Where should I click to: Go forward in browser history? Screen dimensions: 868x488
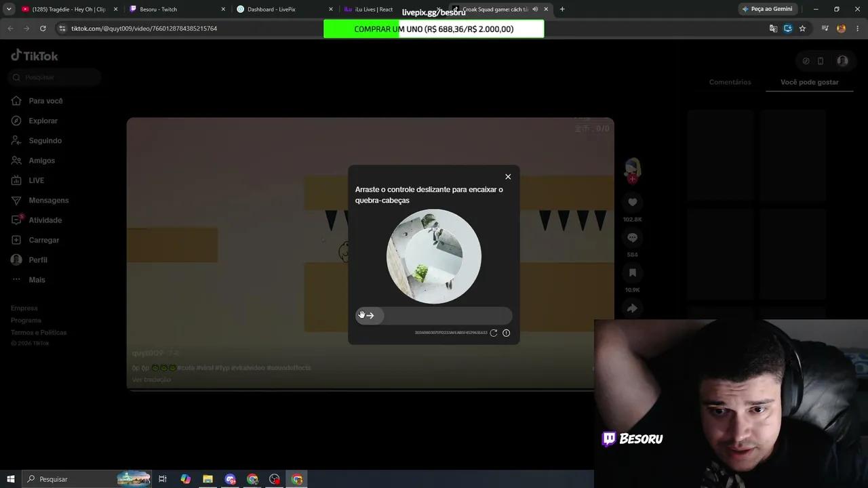(26, 28)
